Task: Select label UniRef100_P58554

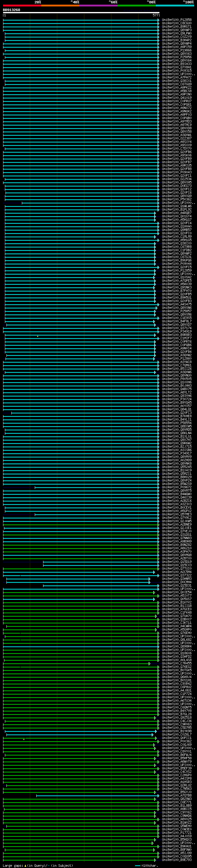Action: [x=177, y=423]
